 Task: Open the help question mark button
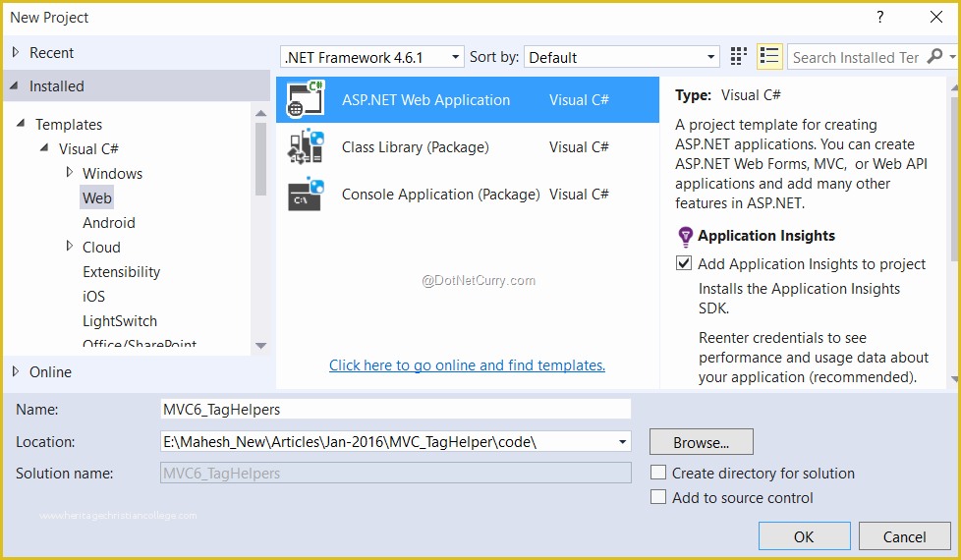click(x=880, y=17)
